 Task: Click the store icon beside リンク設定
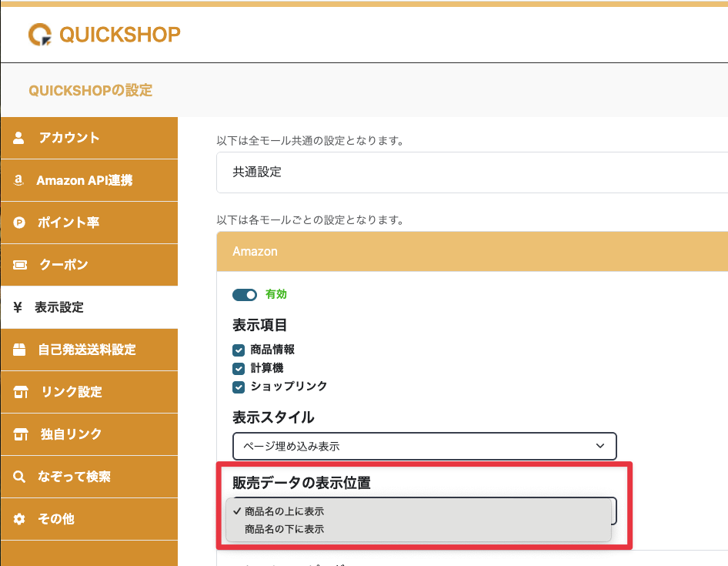coord(20,392)
